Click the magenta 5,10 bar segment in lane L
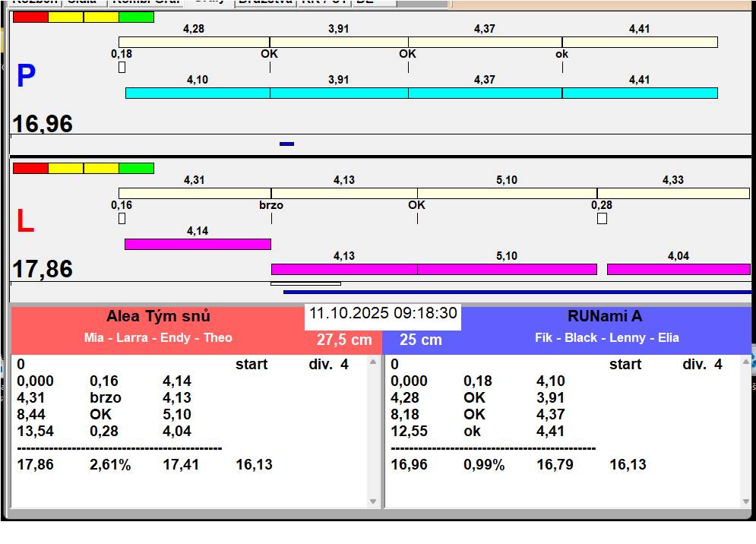The image size is (756, 544). (x=507, y=269)
